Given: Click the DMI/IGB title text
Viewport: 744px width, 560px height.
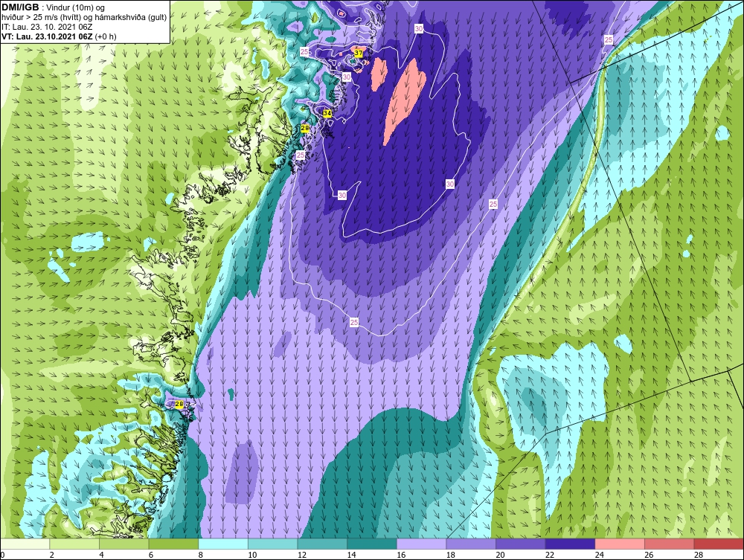Looking at the screenshot, I should click(x=20, y=7).
